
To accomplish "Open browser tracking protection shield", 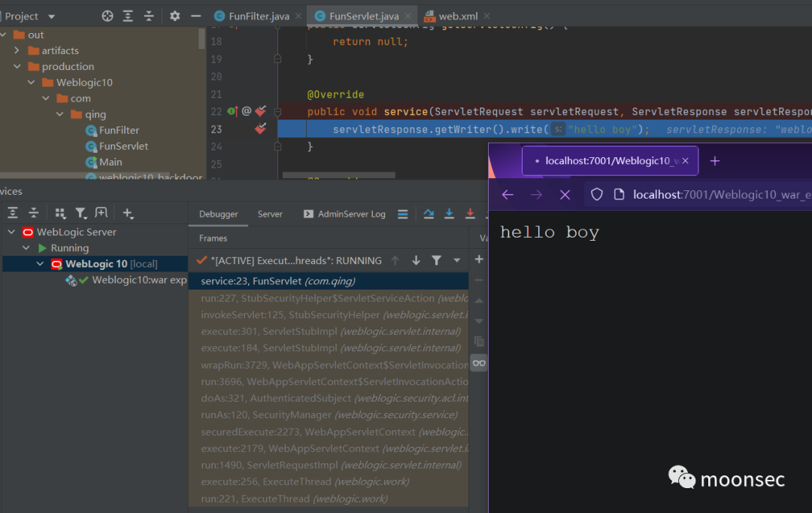I will pyautogui.click(x=596, y=194).
